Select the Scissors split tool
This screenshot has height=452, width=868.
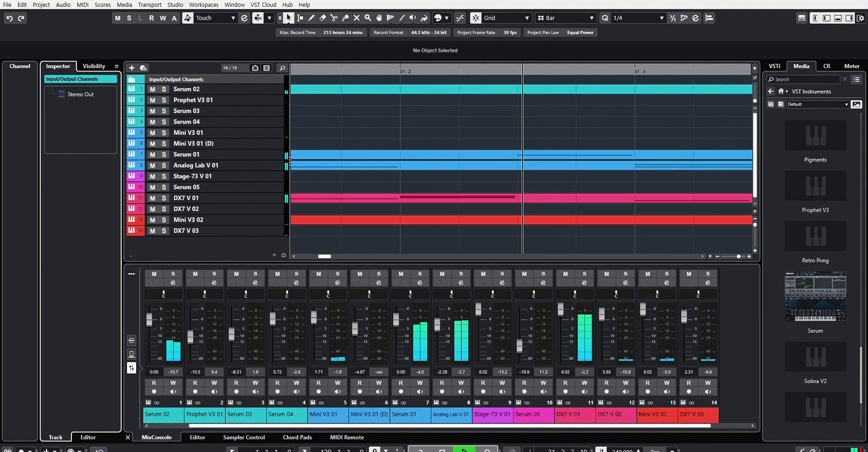click(x=334, y=18)
